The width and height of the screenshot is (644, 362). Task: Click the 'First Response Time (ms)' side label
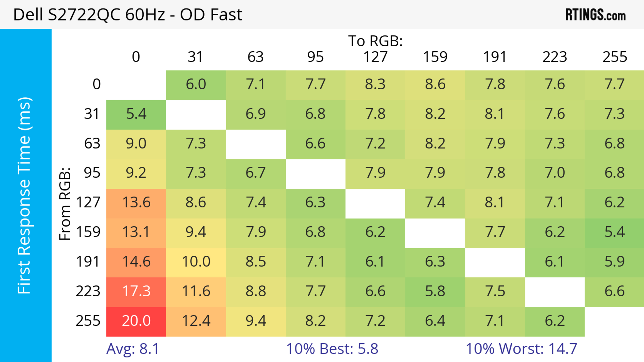pyautogui.click(x=24, y=195)
